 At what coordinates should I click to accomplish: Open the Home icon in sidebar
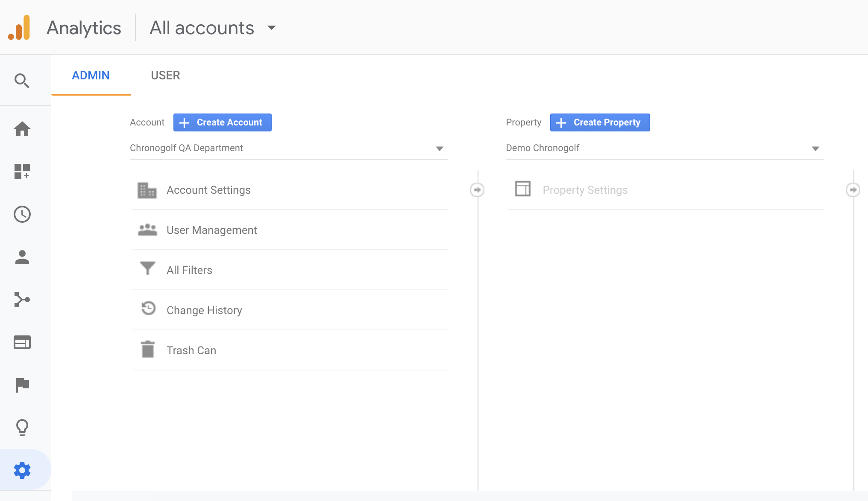point(22,128)
